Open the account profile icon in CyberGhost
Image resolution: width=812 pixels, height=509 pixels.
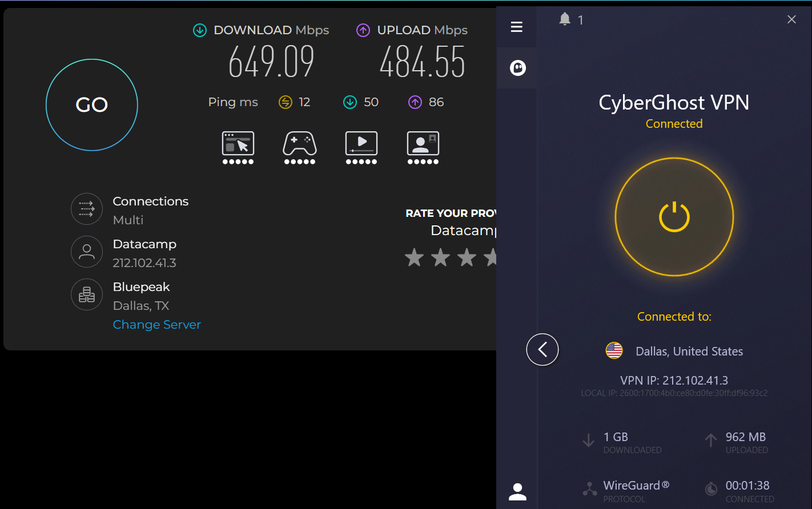517,492
